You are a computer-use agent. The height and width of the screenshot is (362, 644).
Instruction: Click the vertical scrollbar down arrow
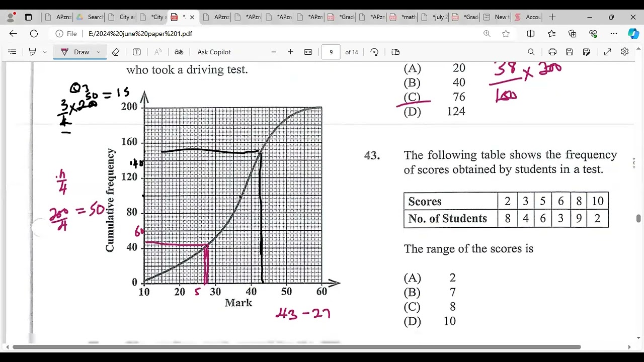pos(638,338)
